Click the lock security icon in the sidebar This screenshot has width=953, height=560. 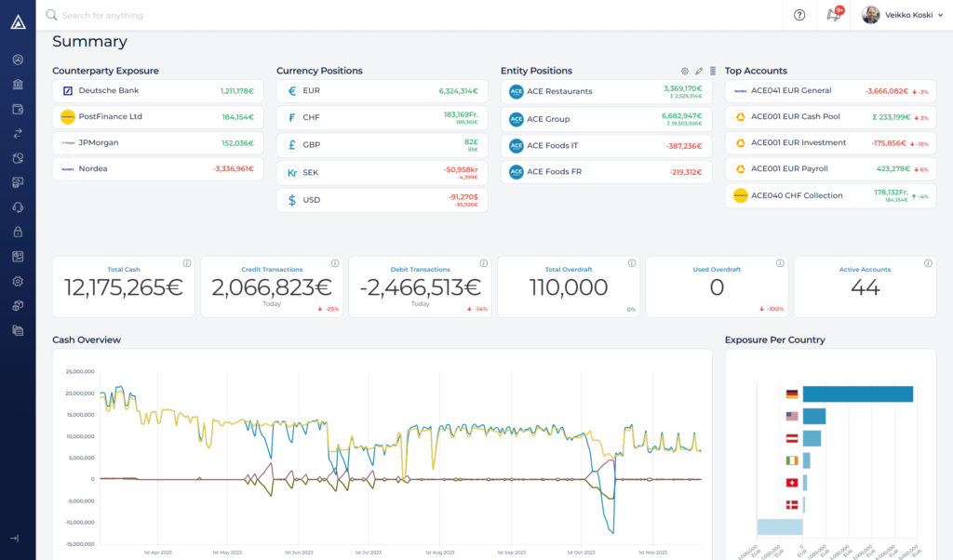18,232
